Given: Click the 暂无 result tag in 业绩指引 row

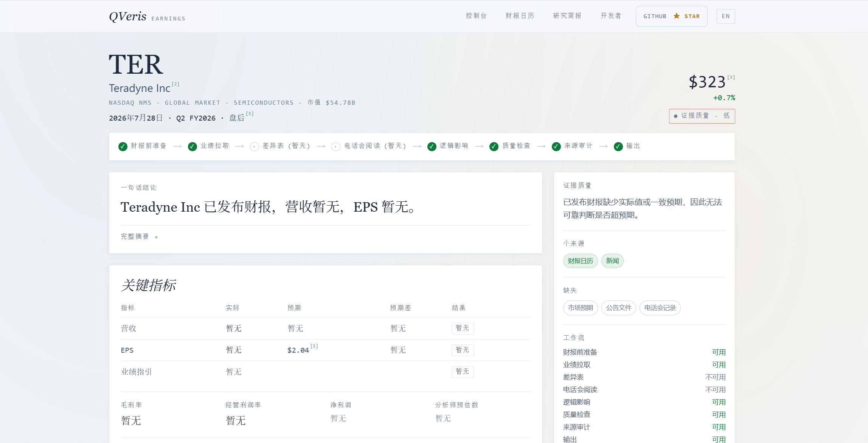Looking at the screenshot, I should 463,372.
